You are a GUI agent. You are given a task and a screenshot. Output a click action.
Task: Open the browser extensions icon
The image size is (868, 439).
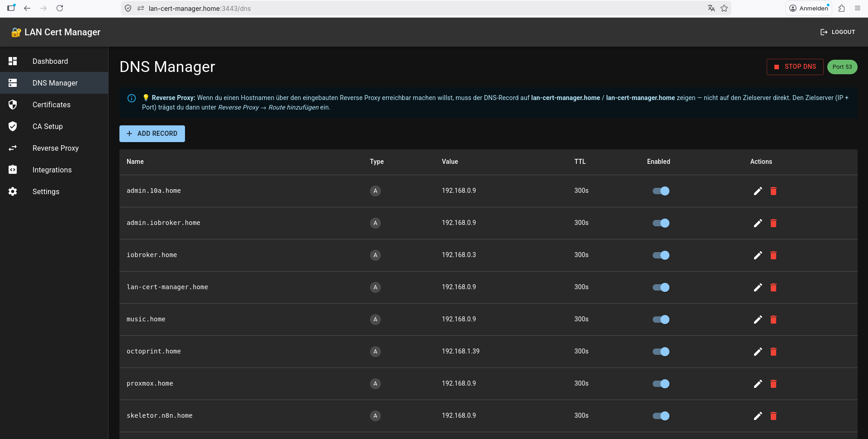click(x=842, y=8)
